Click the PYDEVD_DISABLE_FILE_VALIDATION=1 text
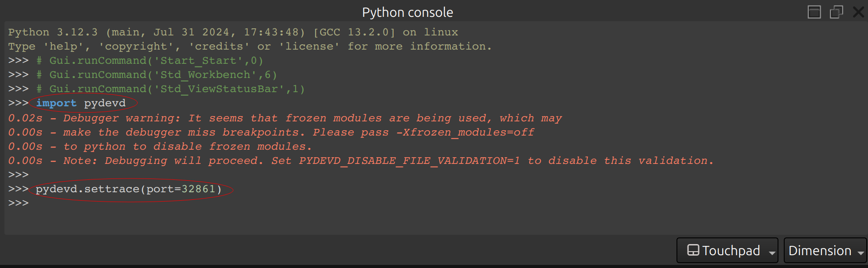This screenshot has width=868, height=268. pos(409,161)
